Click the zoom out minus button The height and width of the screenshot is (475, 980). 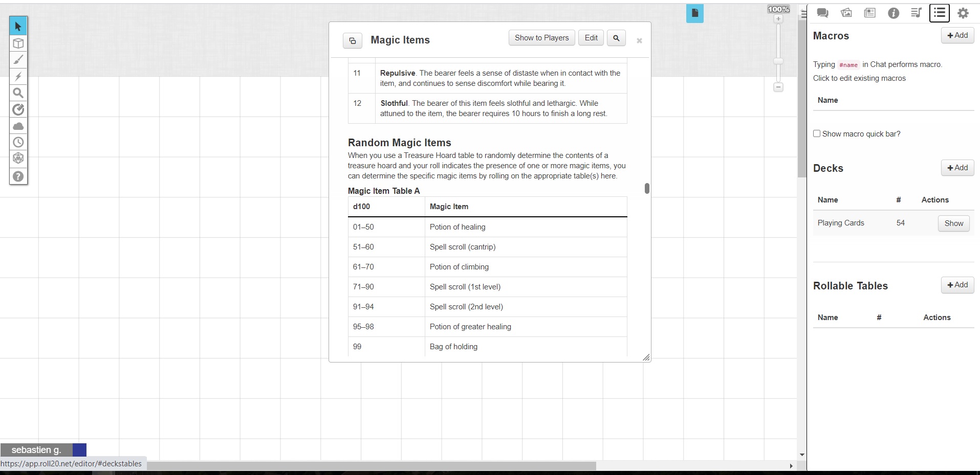778,87
